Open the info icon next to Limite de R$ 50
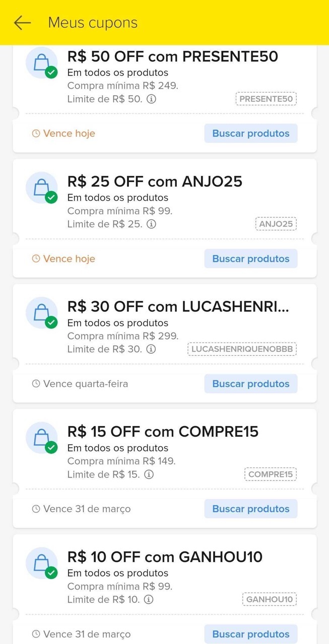The width and height of the screenshot is (329, 644). (151, 99)
